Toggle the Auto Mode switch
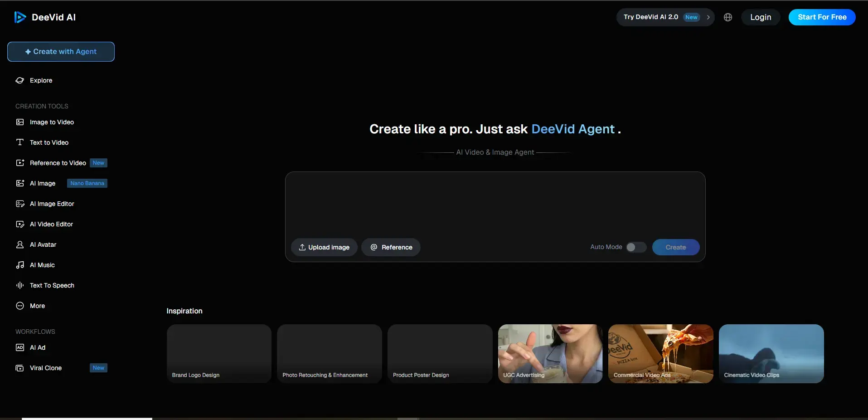The height and width of the screenshot is (420, 868). coord(636,247)
